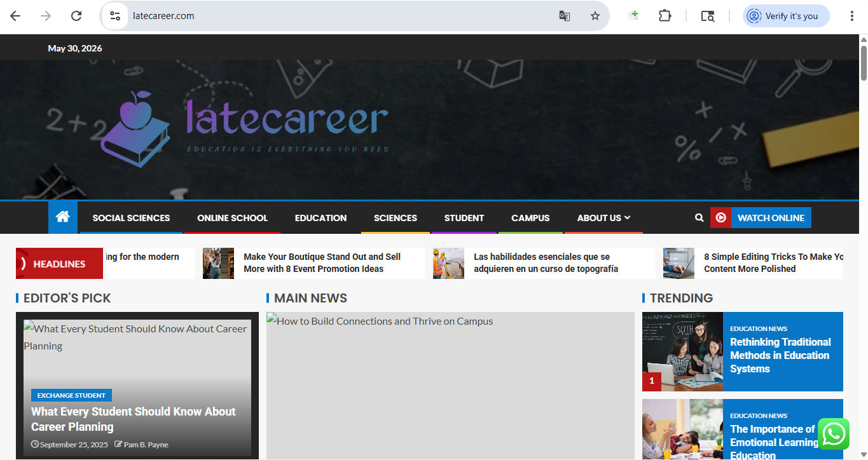Click the browser forward arrow
868x460 pixels.
tap(46, 16)
